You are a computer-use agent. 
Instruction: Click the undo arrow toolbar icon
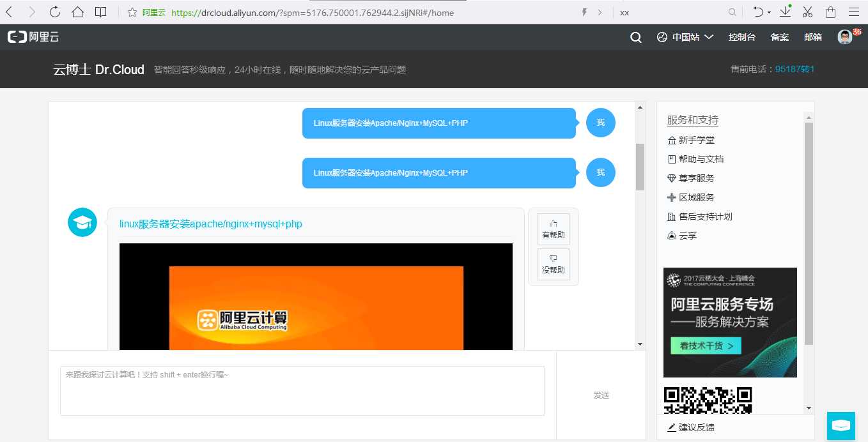click(x=758, y=12)
